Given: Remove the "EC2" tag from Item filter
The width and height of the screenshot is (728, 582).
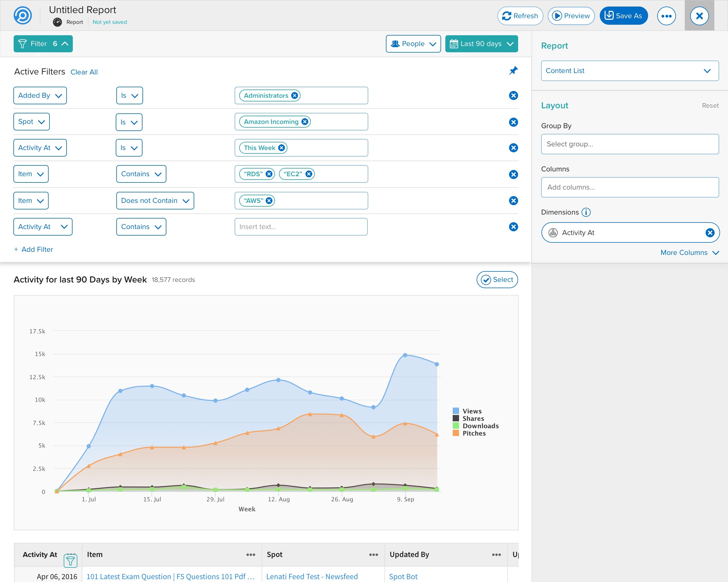Looking at the screenshot, I should click(x=309, y=174).
